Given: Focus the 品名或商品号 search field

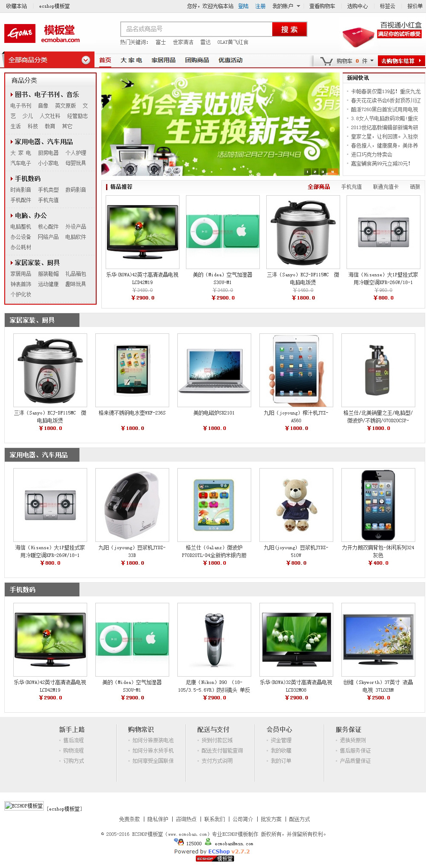Looking at the screenshot, I should [196, 29].
